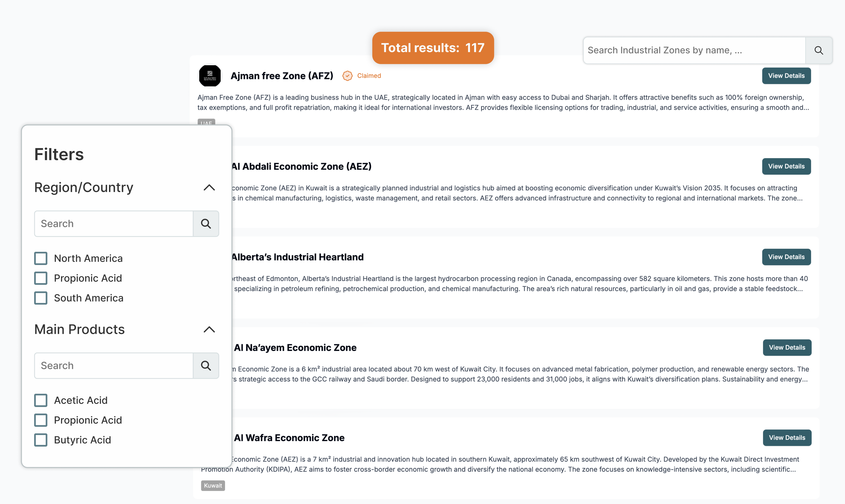This screenshot has width=845, height=504.
Task: Select Propionic Acid under Main Products
Action: 41,420
